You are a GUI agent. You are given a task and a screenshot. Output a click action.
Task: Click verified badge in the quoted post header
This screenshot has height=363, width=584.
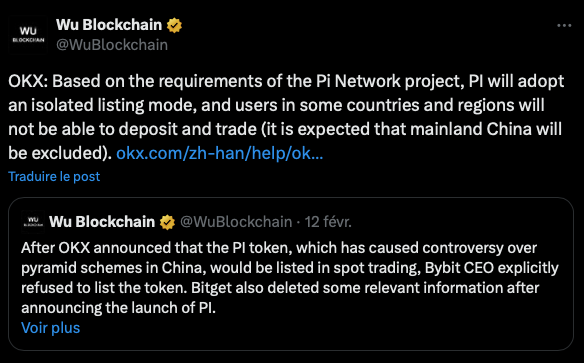click(x=167, y=222)
